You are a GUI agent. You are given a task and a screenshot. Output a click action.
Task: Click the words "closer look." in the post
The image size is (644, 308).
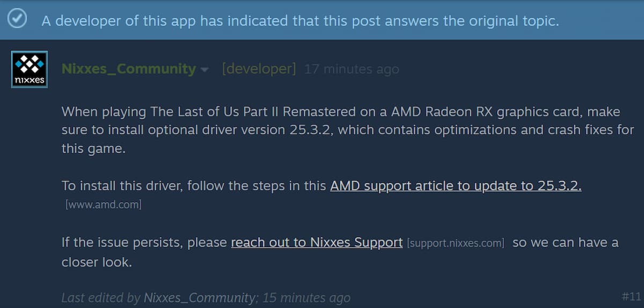coord(97,262)
